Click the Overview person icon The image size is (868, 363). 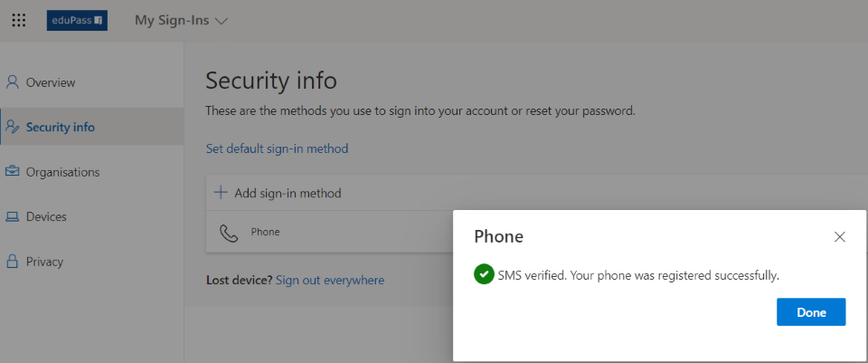pos(12,82)
